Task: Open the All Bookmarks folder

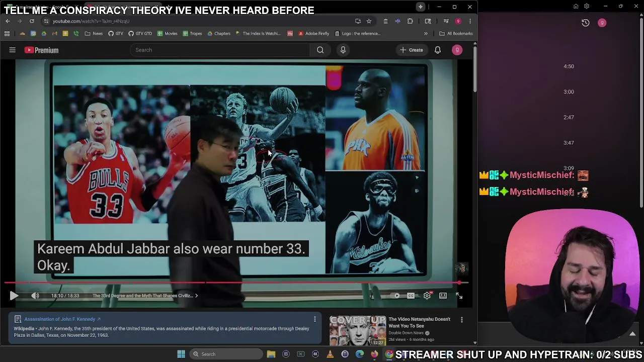Action: pos(456,34)
